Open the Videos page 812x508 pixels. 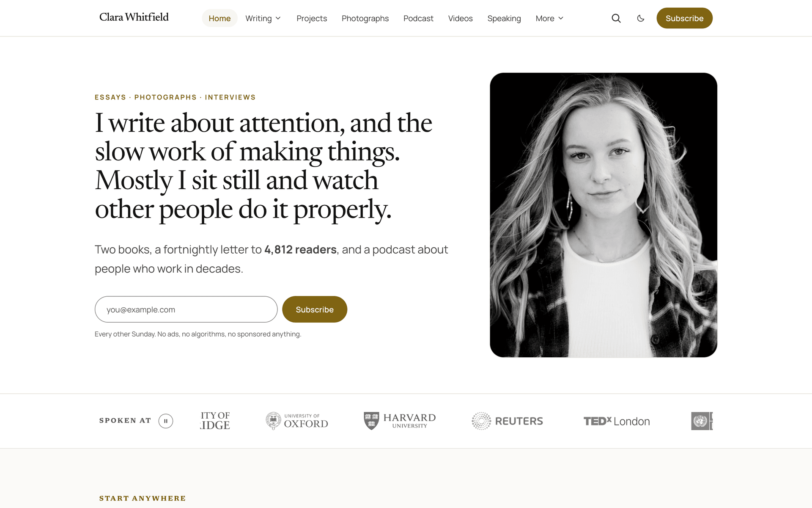pyautogui.click(x=460, y=18)
